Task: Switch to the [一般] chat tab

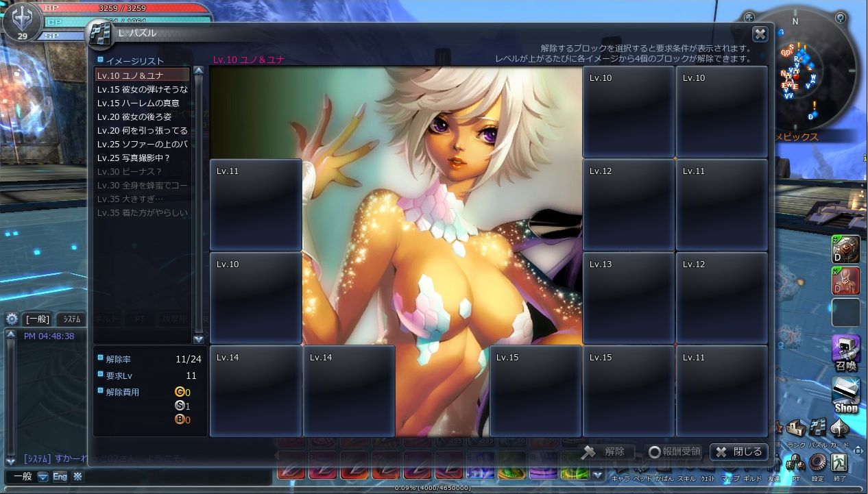Action: (x=37, y=319)
